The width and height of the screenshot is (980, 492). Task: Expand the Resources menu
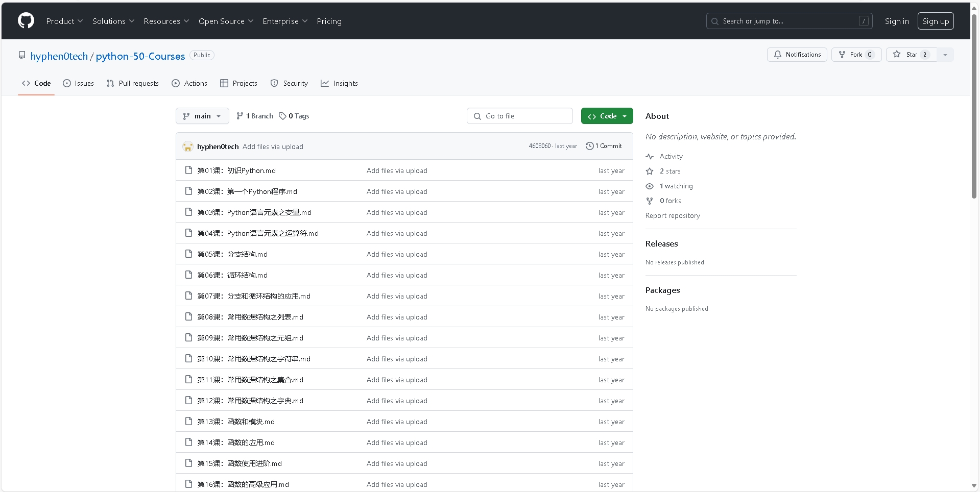pos(166,21)
